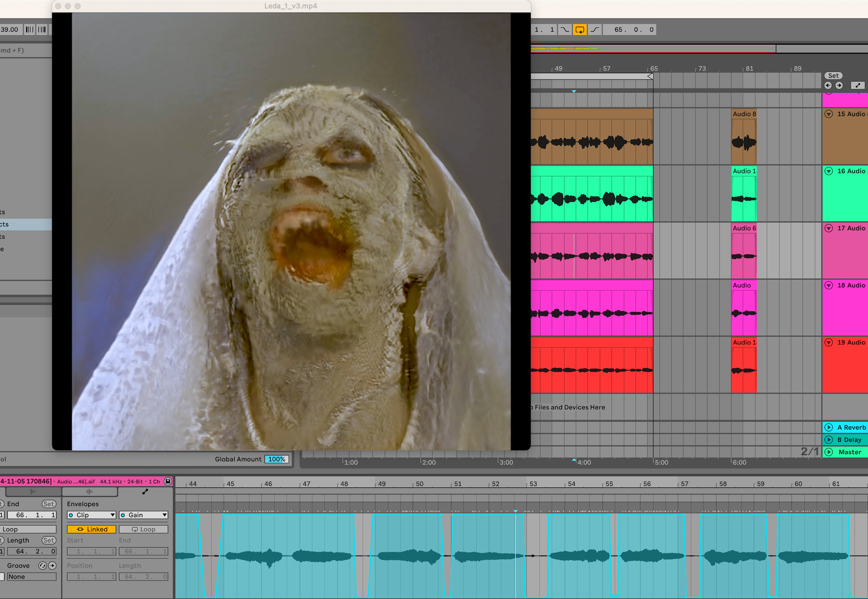The width and height of the screenshot is (868, 599).
Task: Open the envelopes tab in clip view
Action: tap(145, 491)
